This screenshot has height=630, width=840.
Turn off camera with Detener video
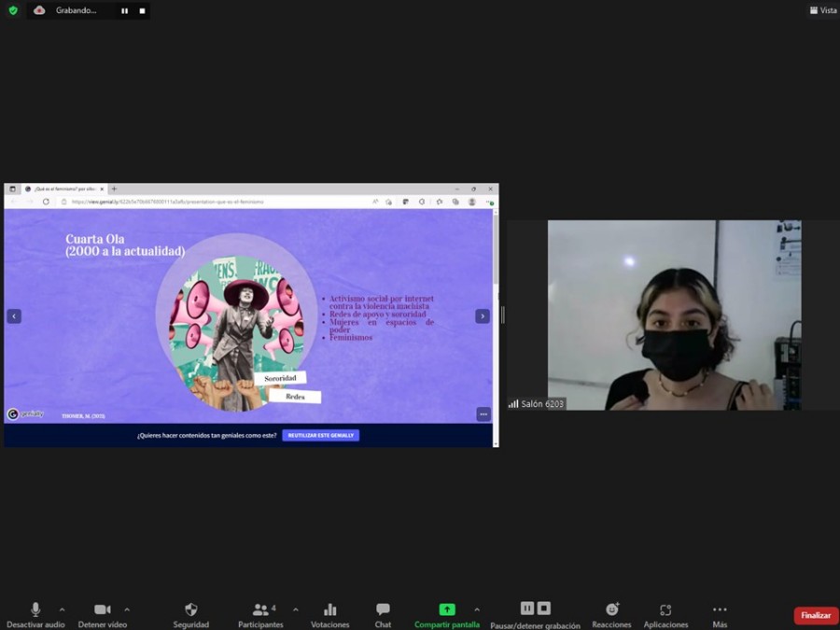point(103,615)
